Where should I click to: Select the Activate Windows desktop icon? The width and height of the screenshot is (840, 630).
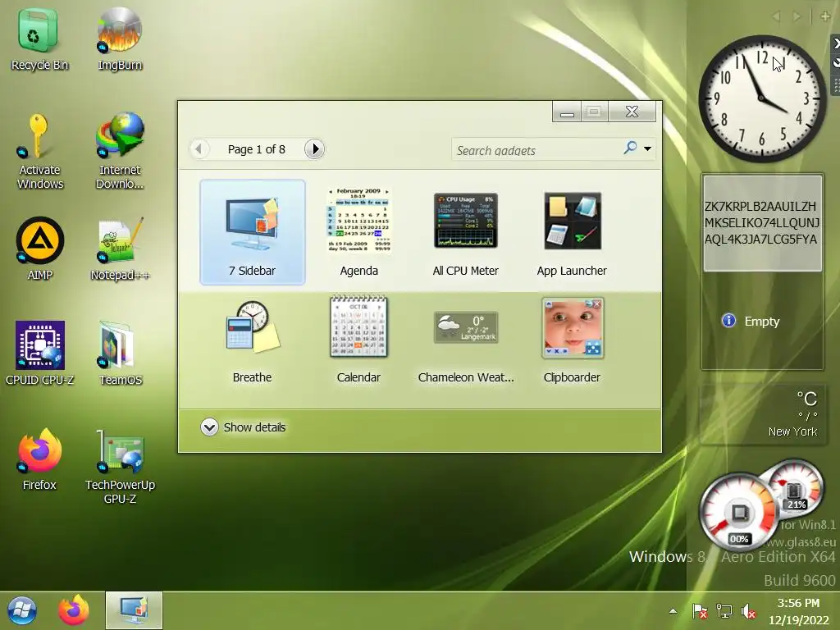(39, 152)
